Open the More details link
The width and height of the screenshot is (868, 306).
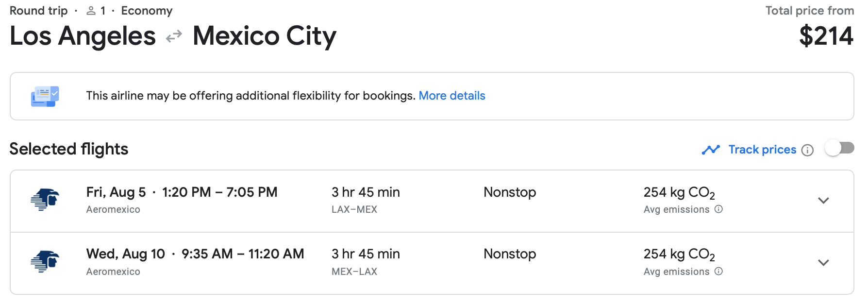point(452,96)
